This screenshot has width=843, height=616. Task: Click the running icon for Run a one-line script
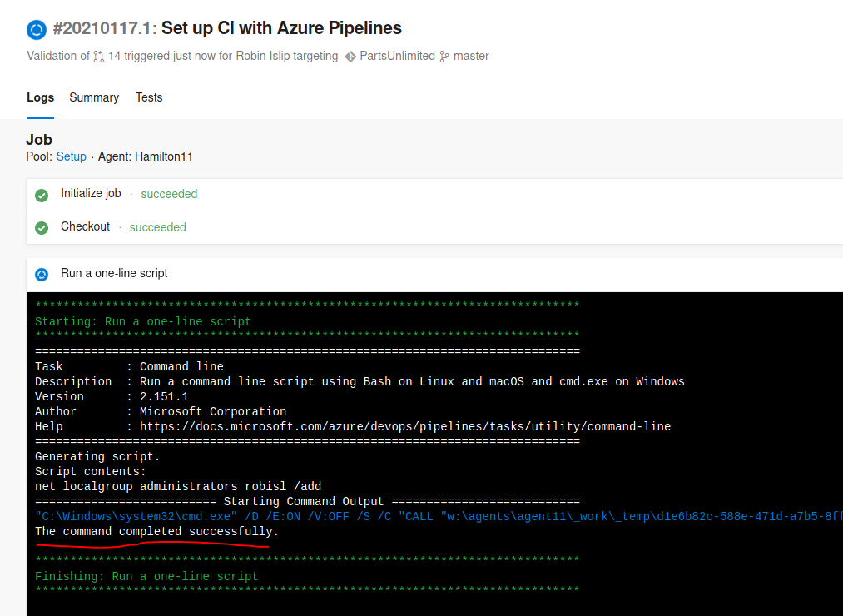pos(42,275)
